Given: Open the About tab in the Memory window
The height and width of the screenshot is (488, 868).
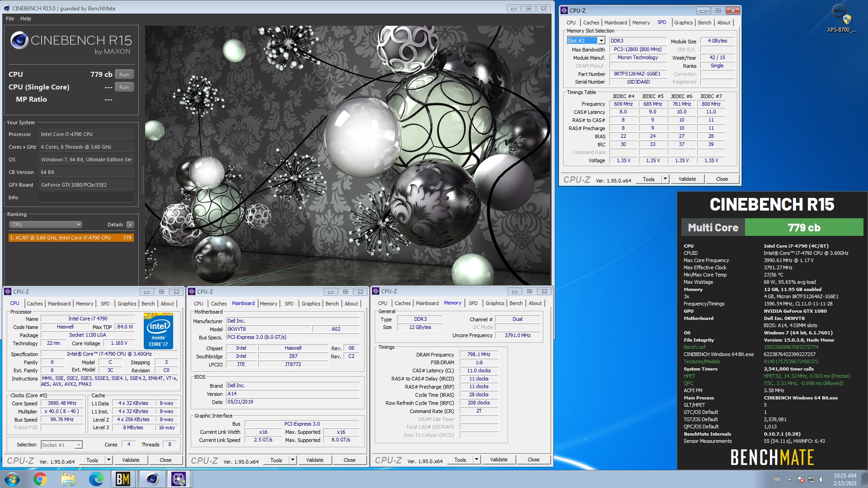Looking at the screenshot, I should click(x=535, y=303).
